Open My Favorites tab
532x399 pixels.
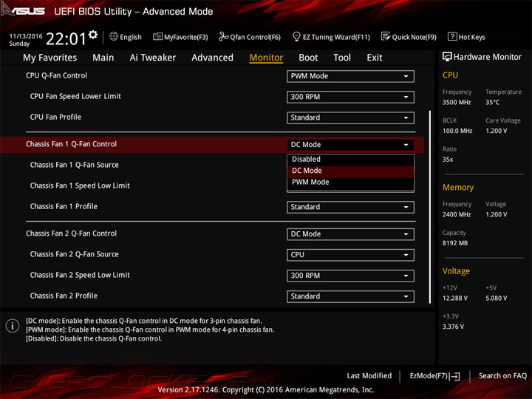pyautogui.click(x=50, y=58)
